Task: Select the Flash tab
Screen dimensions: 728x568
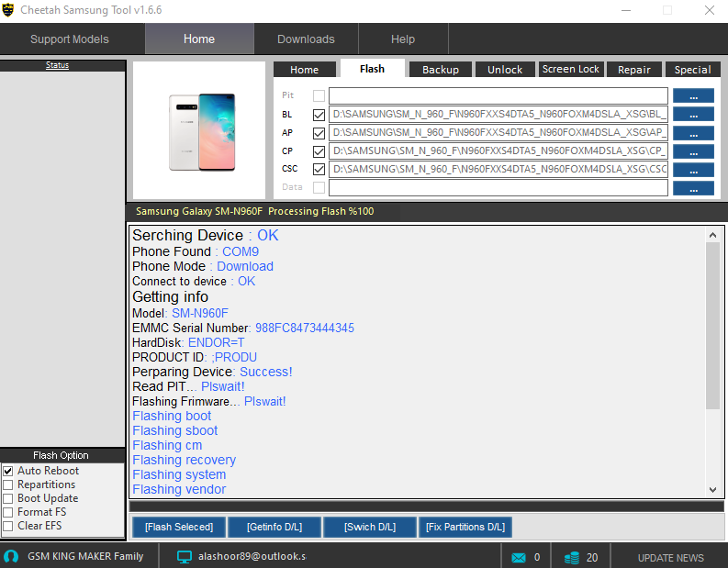Action: (x=373, y=69)
